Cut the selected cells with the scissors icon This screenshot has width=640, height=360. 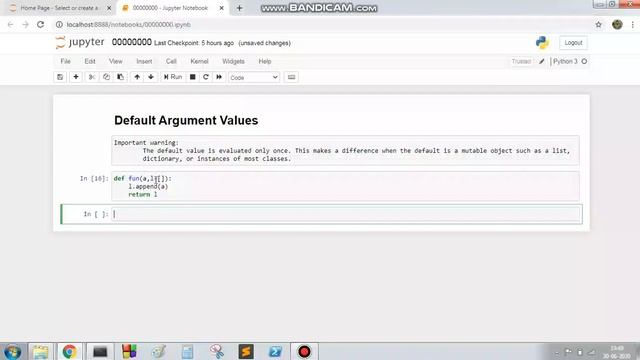point(92,77)
